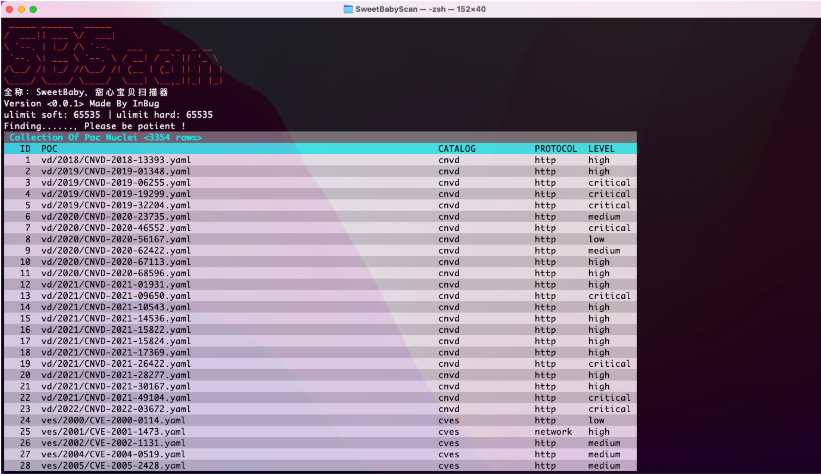This screenshot has width=821, height=474.
Task: Click 'network' protocol in row 25
Action: pos(553,432)
